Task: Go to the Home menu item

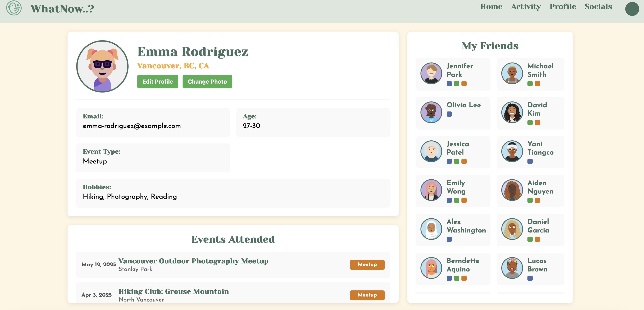Action: pos(491,7)
